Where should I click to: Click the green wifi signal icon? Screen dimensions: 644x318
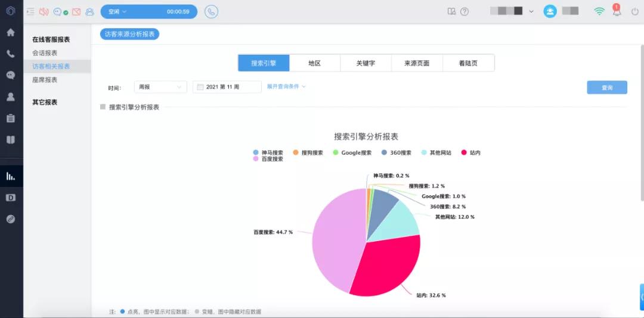(x=599, y=11)
